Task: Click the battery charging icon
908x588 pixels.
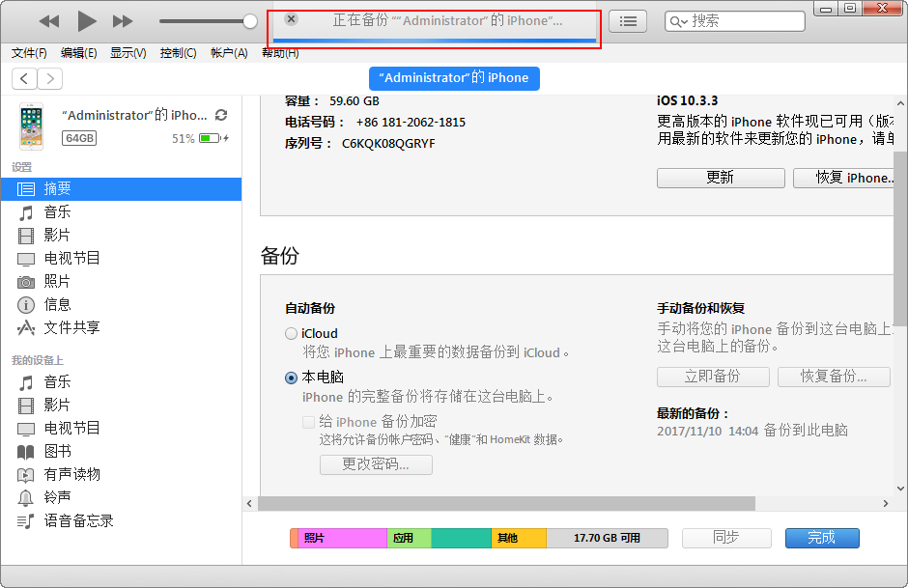Action: tap(213, 138)
